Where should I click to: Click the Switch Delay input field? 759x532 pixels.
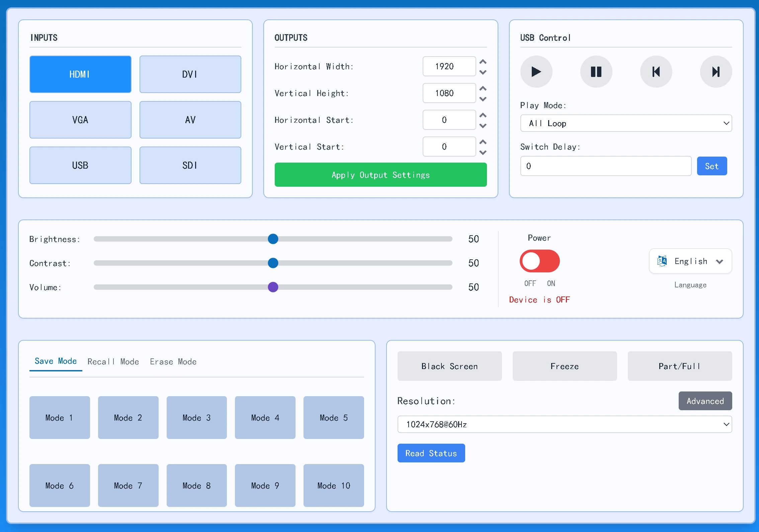606,166
